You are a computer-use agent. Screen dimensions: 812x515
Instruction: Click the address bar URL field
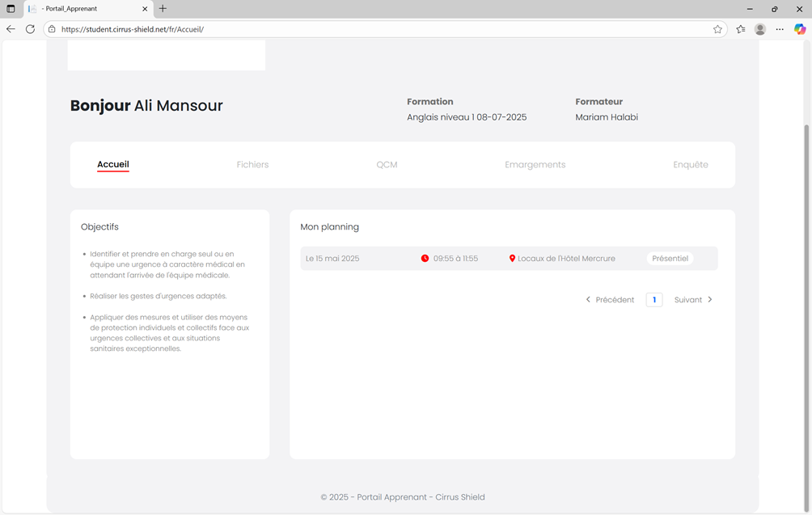(324, 29)
